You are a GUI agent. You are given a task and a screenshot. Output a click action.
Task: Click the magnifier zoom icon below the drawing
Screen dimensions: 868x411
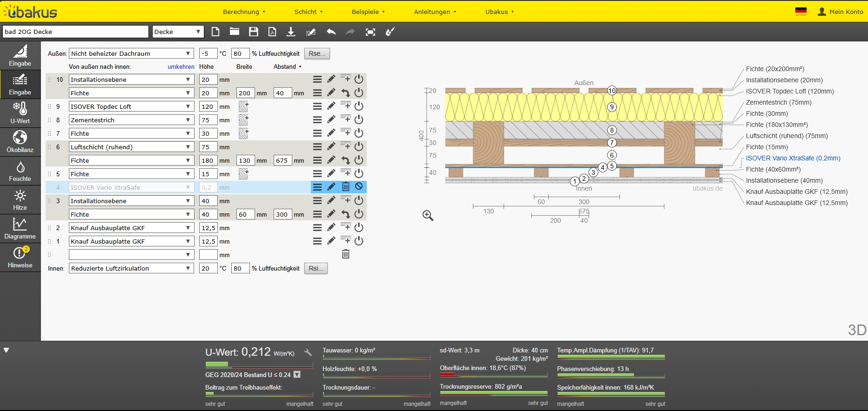click(428, 216)
